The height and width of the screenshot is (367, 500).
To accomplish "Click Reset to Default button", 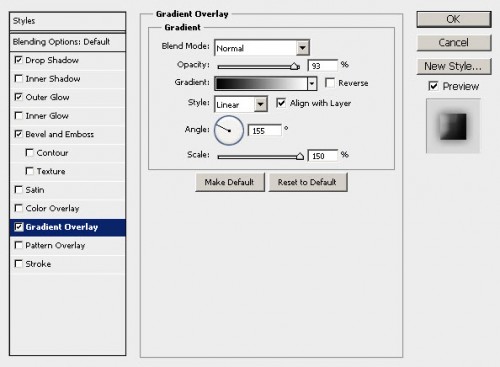I will (x=308, y=182).
